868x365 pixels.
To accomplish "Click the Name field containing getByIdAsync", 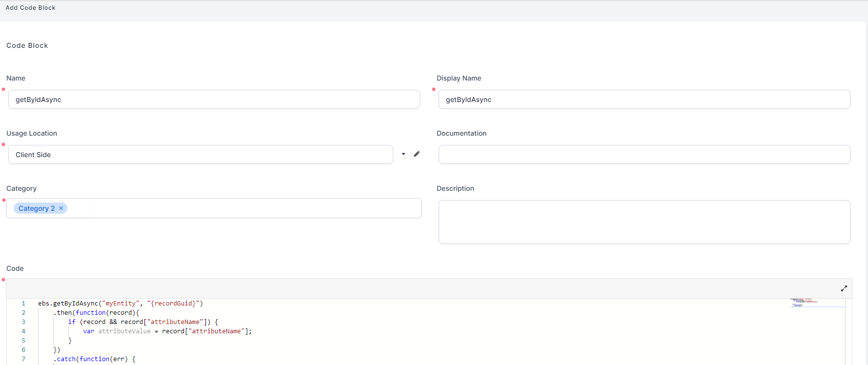I will coord(214,100).
